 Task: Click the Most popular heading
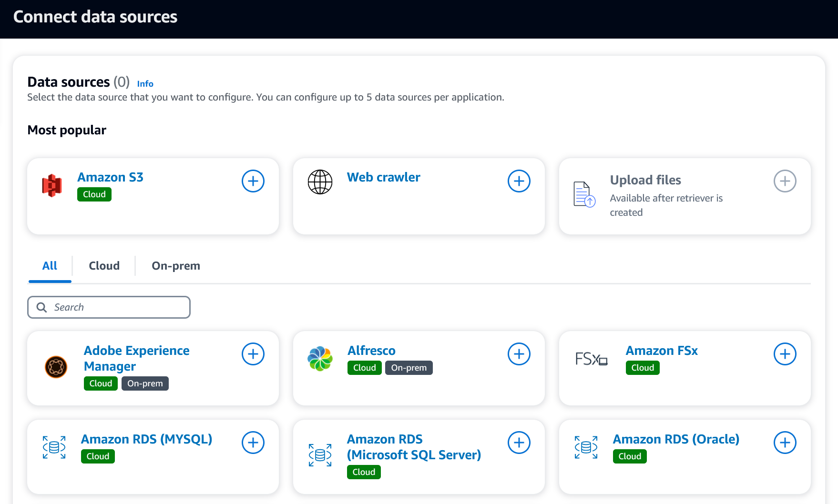(x=67, y=130)
